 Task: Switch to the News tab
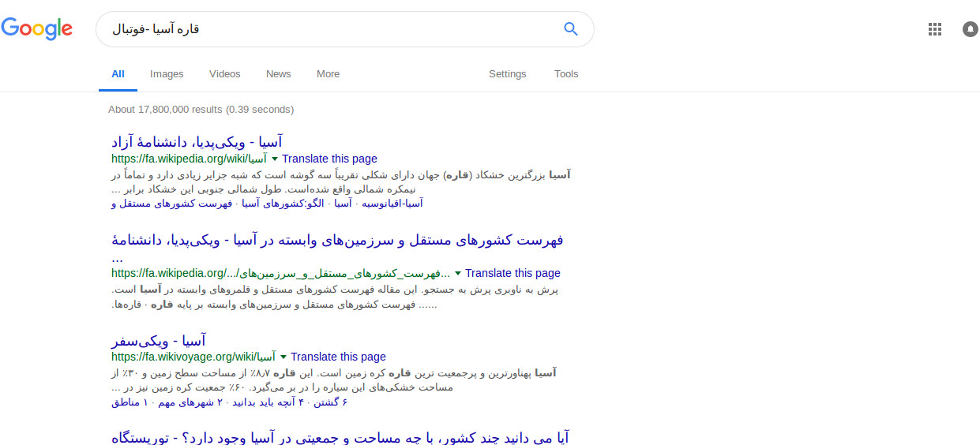(278, 74)
